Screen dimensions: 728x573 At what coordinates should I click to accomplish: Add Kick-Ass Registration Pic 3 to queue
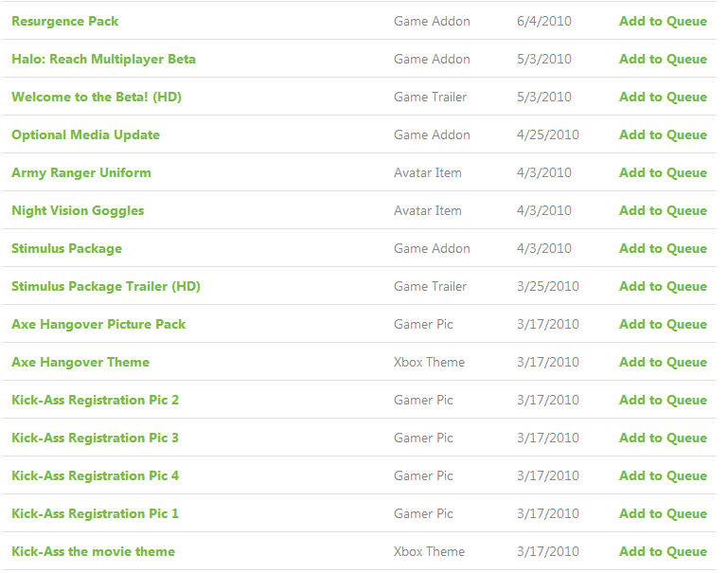pos(663,438)
